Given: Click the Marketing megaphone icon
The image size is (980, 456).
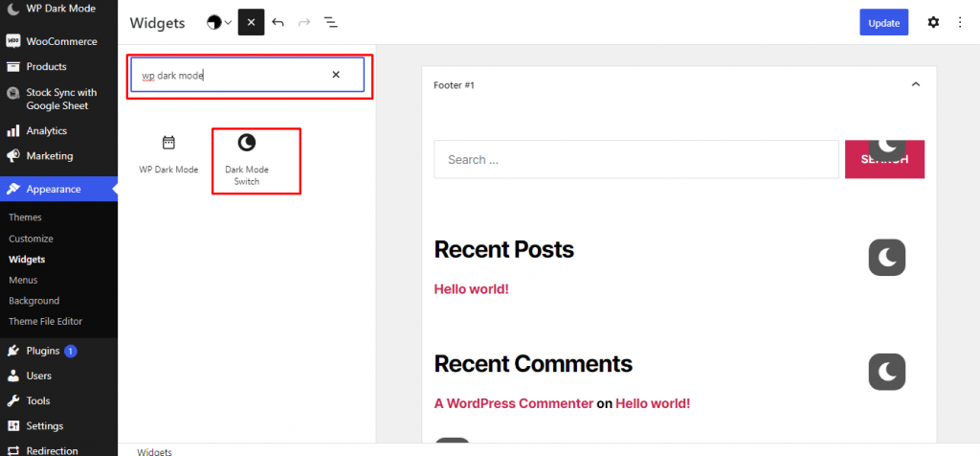Looking at the screenshot, I should pos(12,156).
